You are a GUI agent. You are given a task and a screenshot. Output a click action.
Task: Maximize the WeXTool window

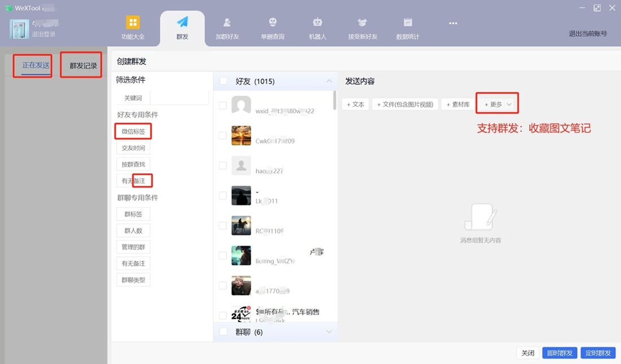pyautogui.click(x=597, y=8)
